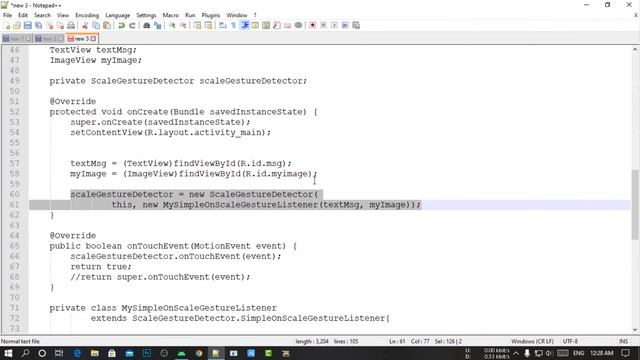The height and width of the screenshot is (360, 640).
Task: Show the Document Map panel icon
Action: [266, 25]
